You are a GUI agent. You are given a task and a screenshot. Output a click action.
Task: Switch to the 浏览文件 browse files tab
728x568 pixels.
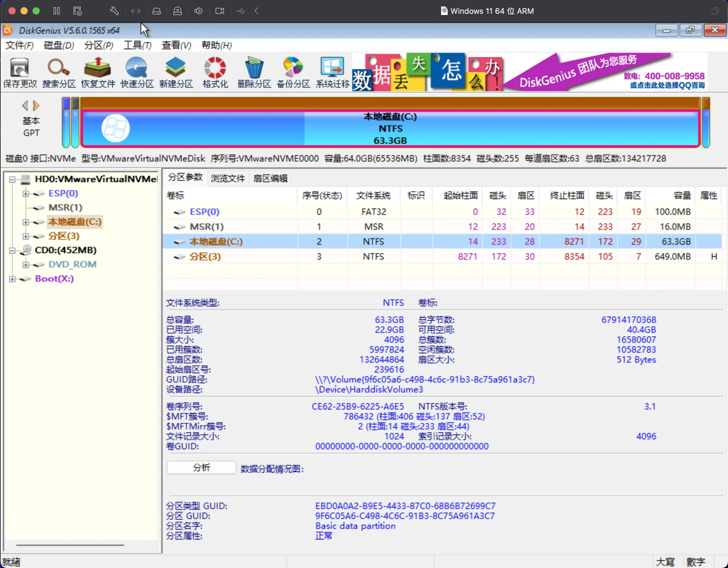click(227, 178)
